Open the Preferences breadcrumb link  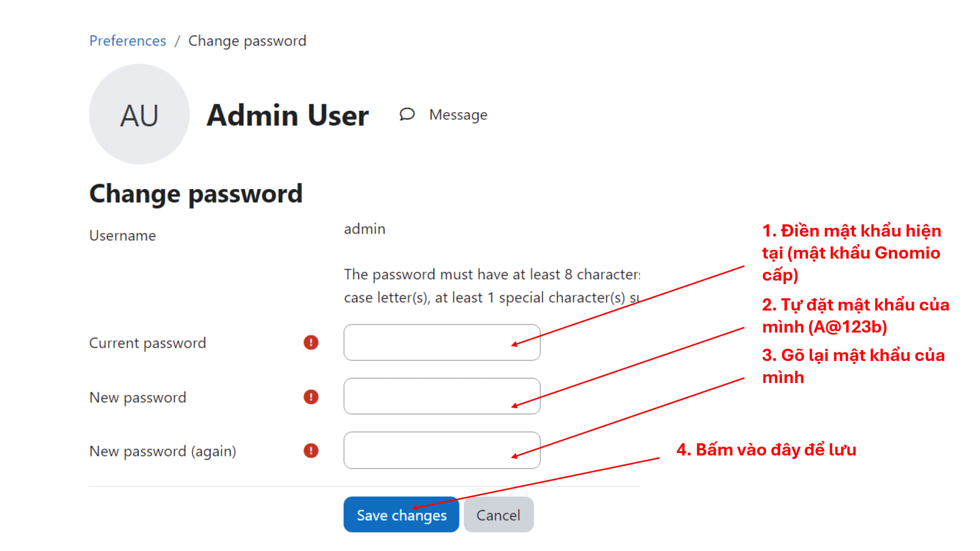point(127,41)
